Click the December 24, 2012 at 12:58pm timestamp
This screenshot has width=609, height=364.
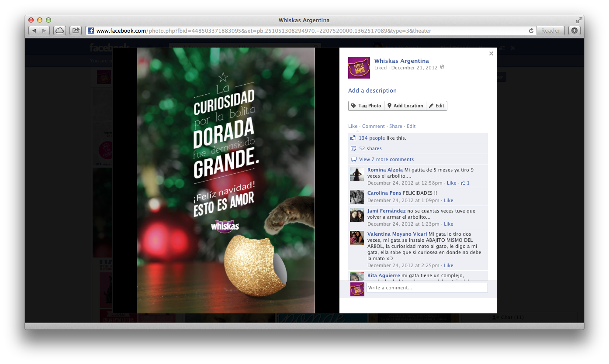[405, 183]
